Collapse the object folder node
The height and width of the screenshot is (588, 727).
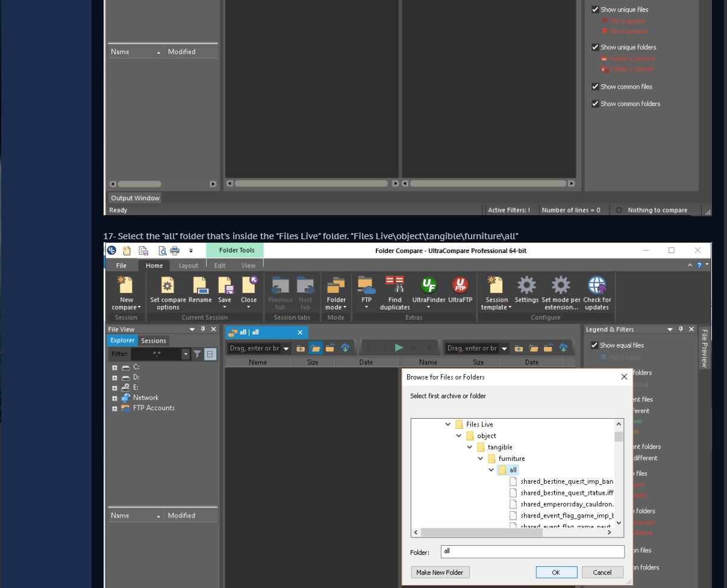(x=458, y=436)
